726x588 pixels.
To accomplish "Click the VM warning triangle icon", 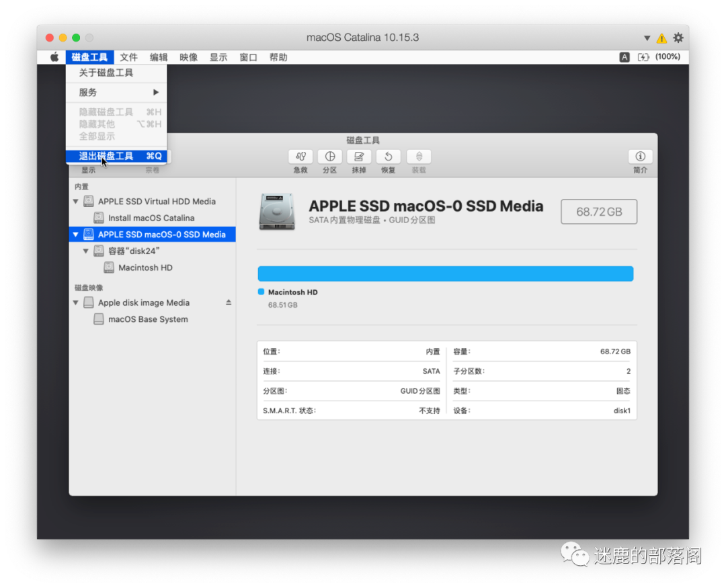I will point(661,38).
